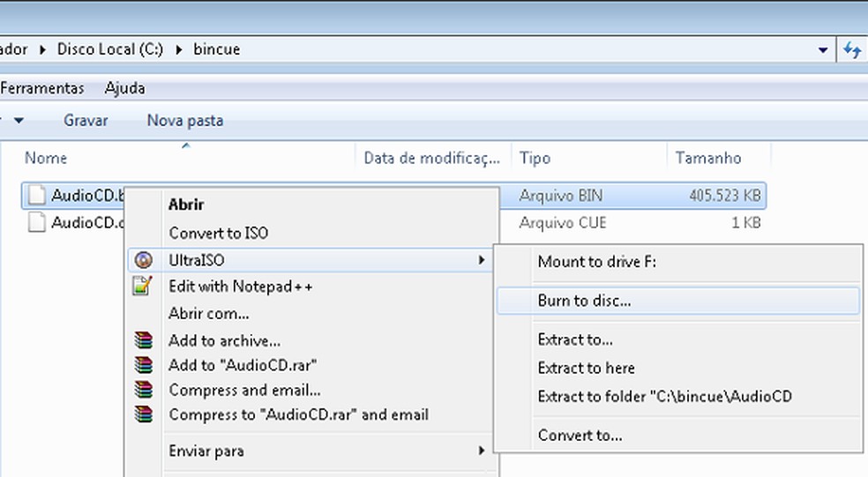Viewport: 868px width, 477px height.
Task: Click Abrir com... in context menu
Action: tap(208, 313)
